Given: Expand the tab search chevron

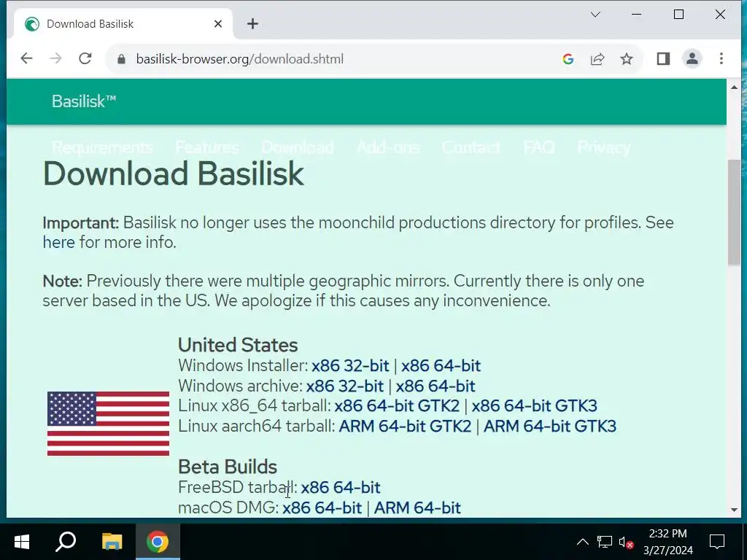Looking at the screenshot, I should [595, 15].
